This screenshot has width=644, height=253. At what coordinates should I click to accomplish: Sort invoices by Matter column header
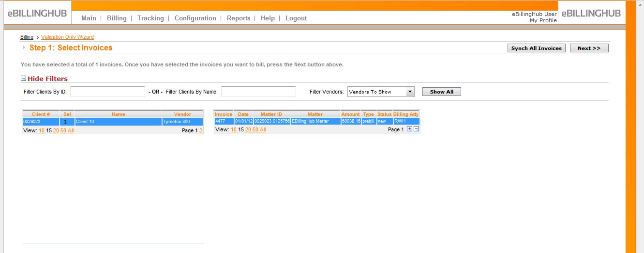(x=315, y=114)
